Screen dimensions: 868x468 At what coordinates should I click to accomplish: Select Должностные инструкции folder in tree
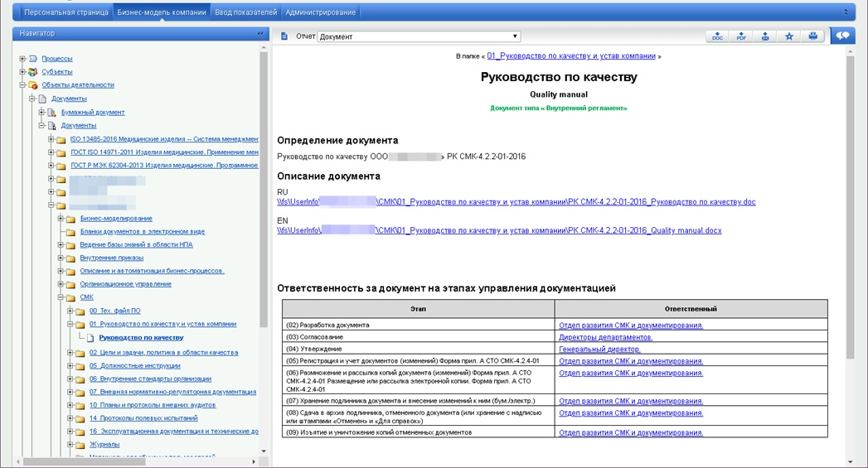tap(134, 365)
